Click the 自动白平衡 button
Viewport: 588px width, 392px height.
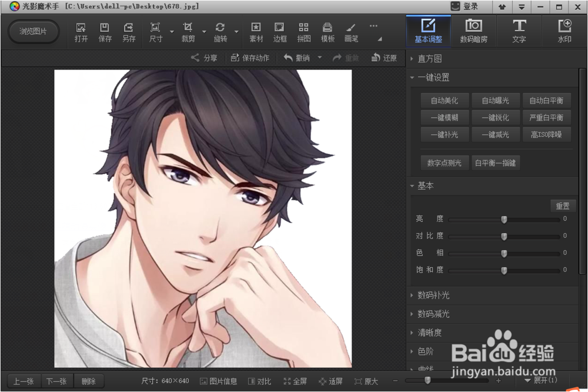547,101
